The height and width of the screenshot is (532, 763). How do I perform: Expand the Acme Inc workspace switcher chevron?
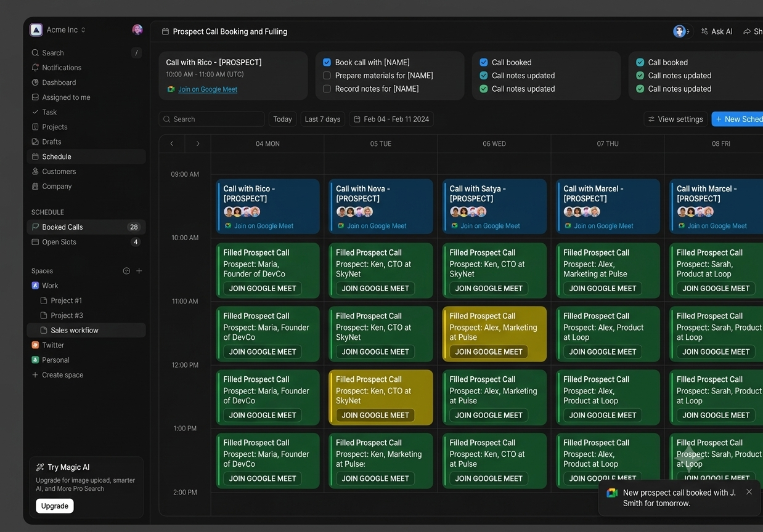pyautogui.click(x=83, y=30)
